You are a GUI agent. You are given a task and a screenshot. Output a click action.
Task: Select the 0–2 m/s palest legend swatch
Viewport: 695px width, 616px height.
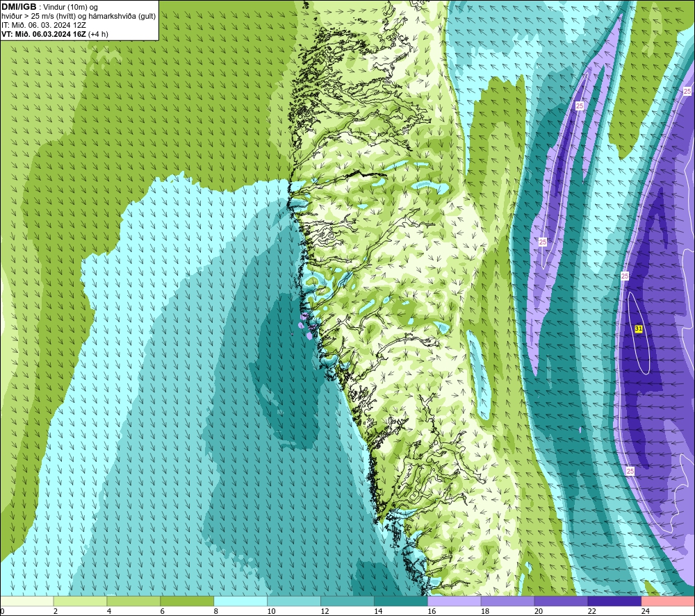[x=27, y=601]
